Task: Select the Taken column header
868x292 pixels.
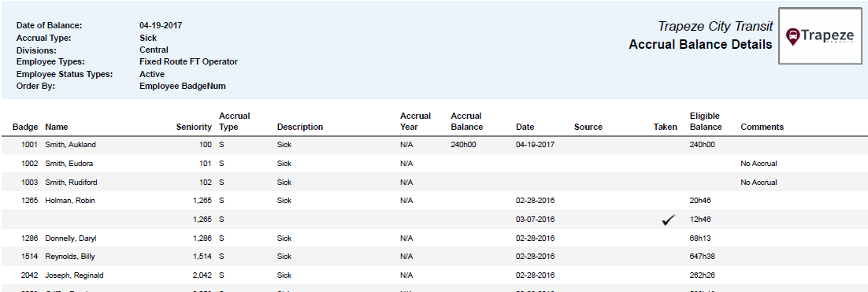Action: (x=666, y=127)
